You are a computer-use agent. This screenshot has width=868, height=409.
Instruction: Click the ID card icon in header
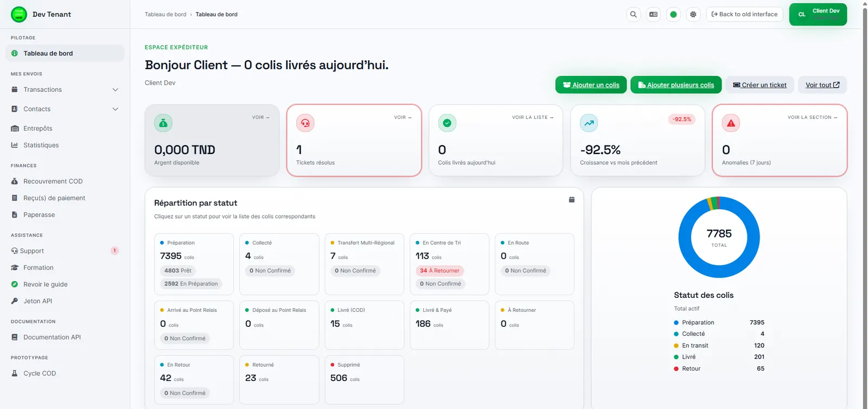pyautogui.click(x=653, y=15)
